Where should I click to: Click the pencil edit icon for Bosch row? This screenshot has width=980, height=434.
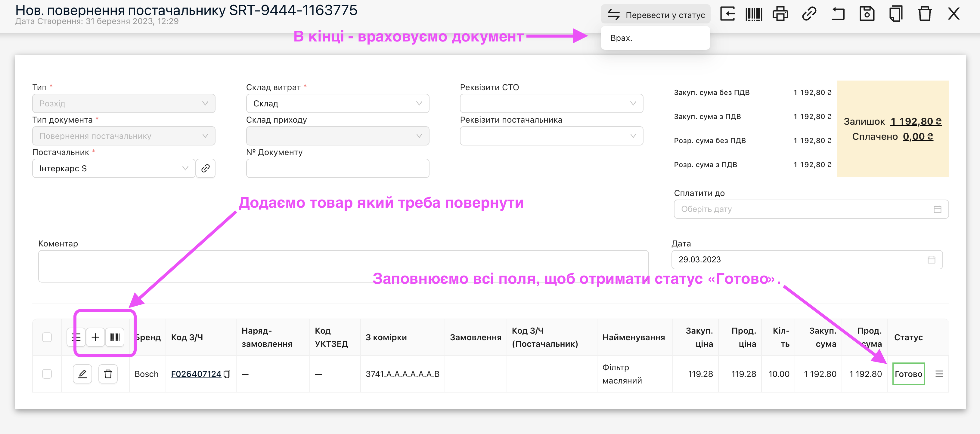point(82,374)
